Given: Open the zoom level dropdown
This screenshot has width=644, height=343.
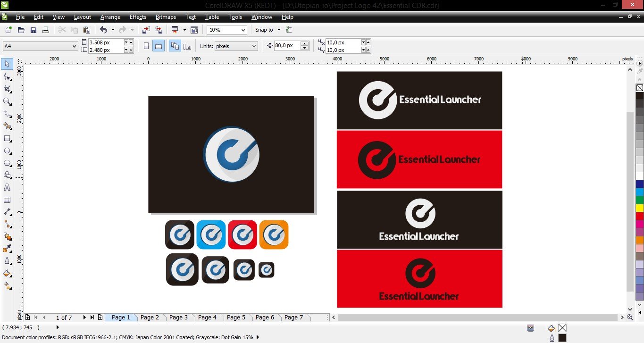Looking at the screenshot, I should pos(243,30).
